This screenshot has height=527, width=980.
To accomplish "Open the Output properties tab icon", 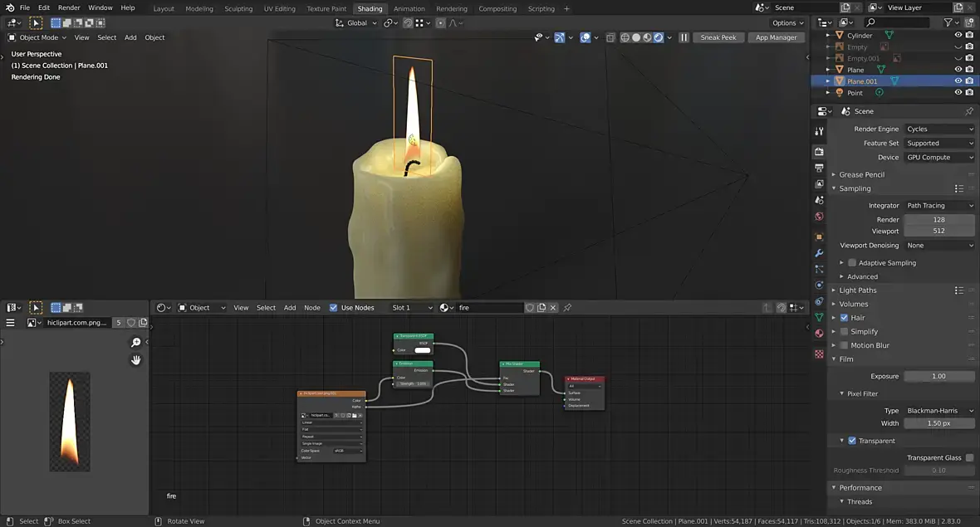I will coord(819,168).
